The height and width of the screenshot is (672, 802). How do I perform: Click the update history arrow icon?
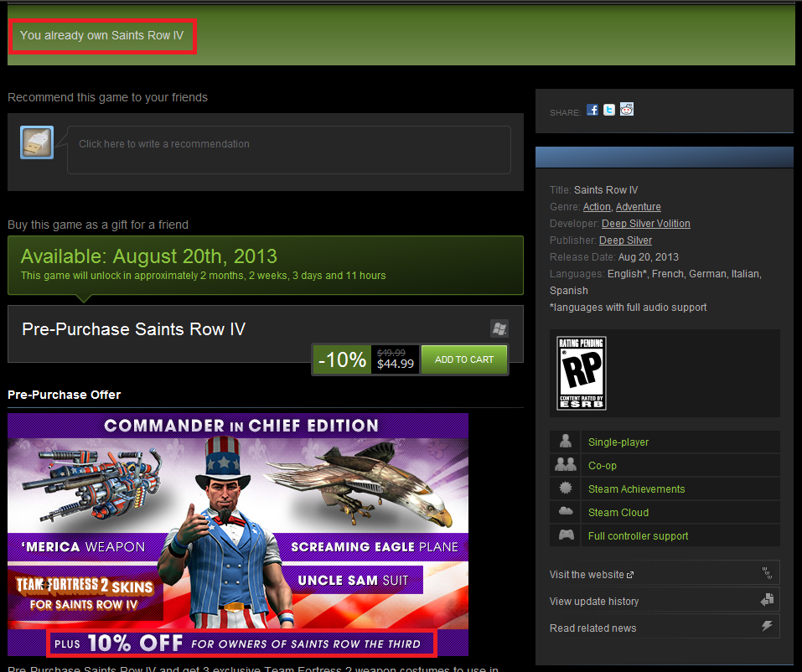click(x=767, y=600)
